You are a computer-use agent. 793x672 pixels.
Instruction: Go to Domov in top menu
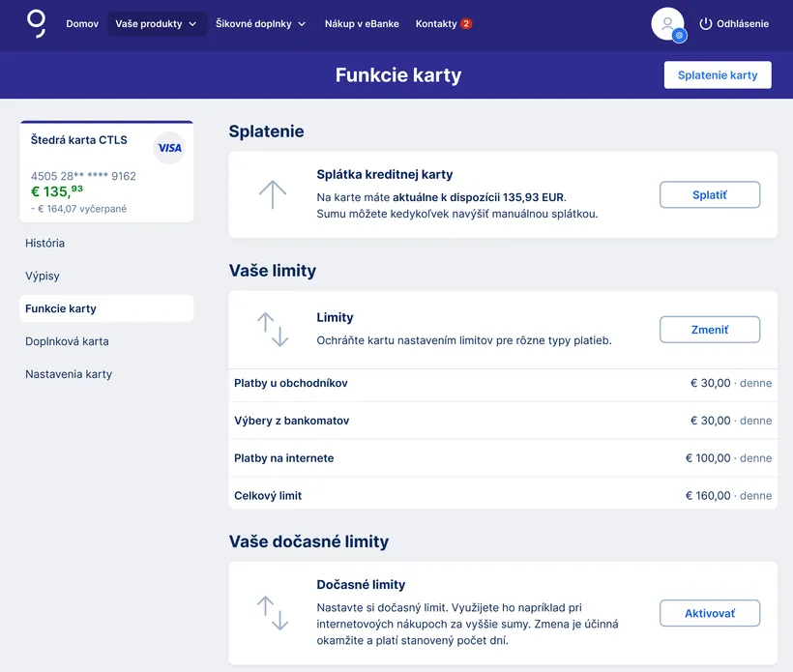point(82,23)
